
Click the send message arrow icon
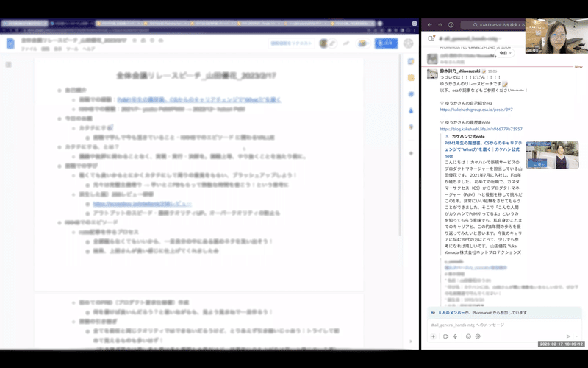pyautogui.click(x=568, y=336)
